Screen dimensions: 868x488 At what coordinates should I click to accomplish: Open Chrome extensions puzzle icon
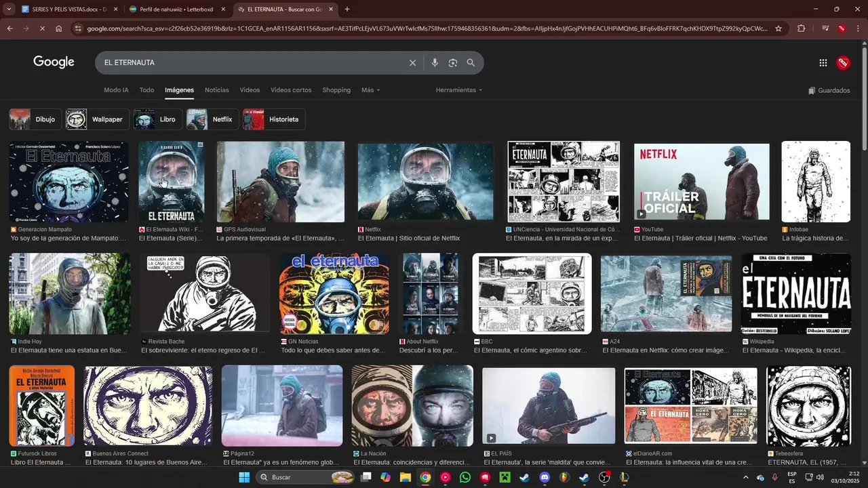tap(802, 28)
